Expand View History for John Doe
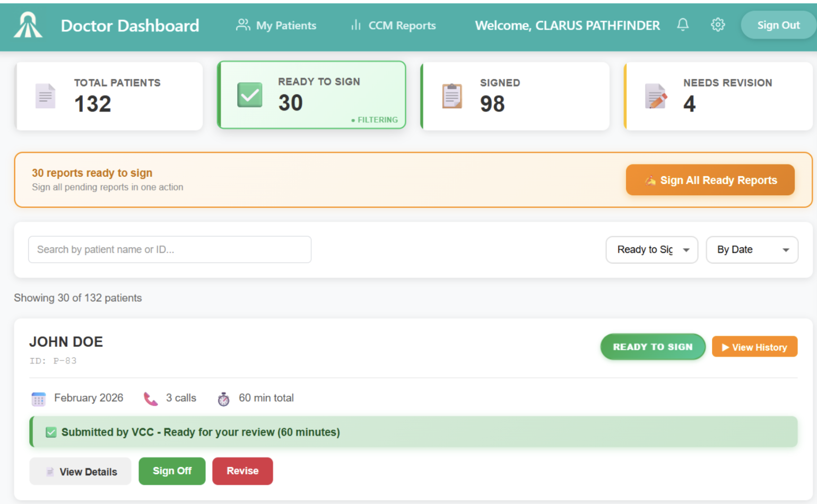Screen dimensions: 817x504 (x=754, y=346)
